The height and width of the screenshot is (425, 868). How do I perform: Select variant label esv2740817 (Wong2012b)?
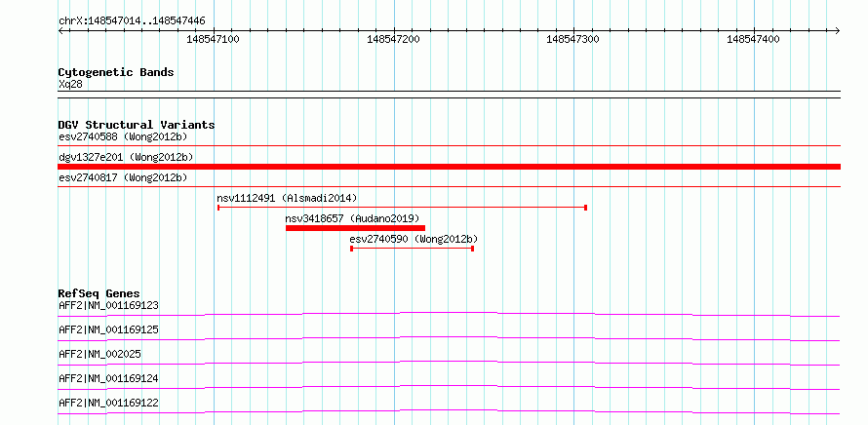(123, 177)
